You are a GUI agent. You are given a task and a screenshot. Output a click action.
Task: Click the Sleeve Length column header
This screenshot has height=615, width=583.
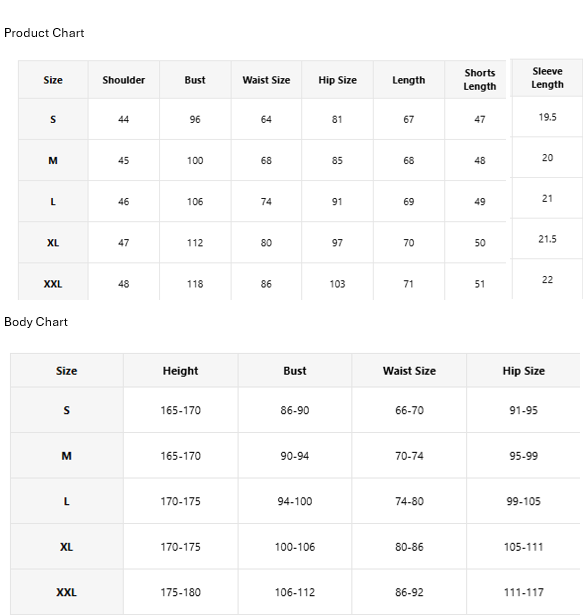547,78
